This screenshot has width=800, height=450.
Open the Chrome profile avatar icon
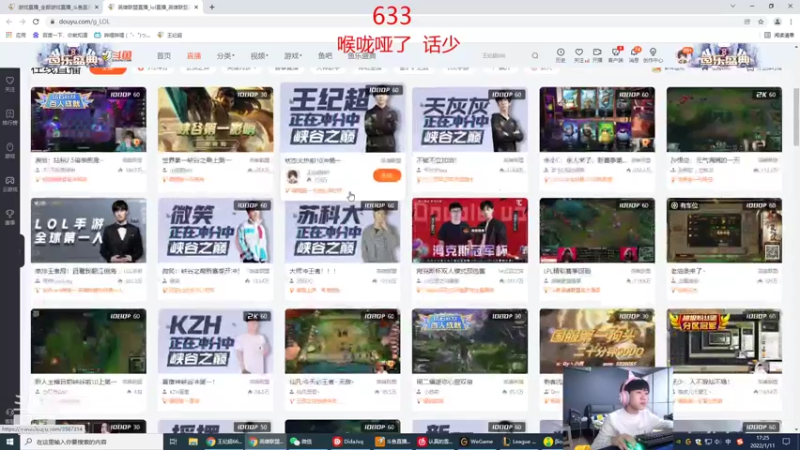pos(778,21)
